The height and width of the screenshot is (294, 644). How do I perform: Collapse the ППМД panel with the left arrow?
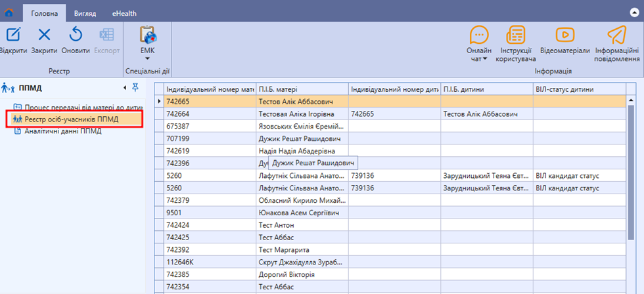click(x=125, y=88)
